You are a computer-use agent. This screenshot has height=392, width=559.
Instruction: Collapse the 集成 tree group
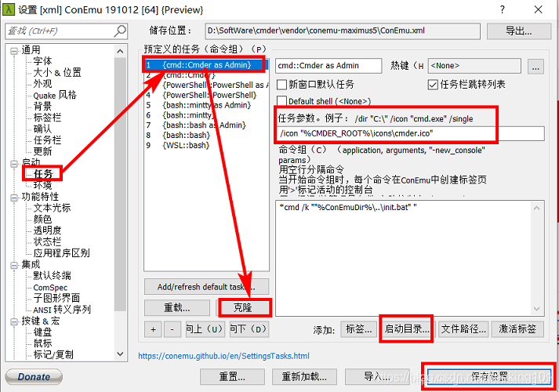14,265
